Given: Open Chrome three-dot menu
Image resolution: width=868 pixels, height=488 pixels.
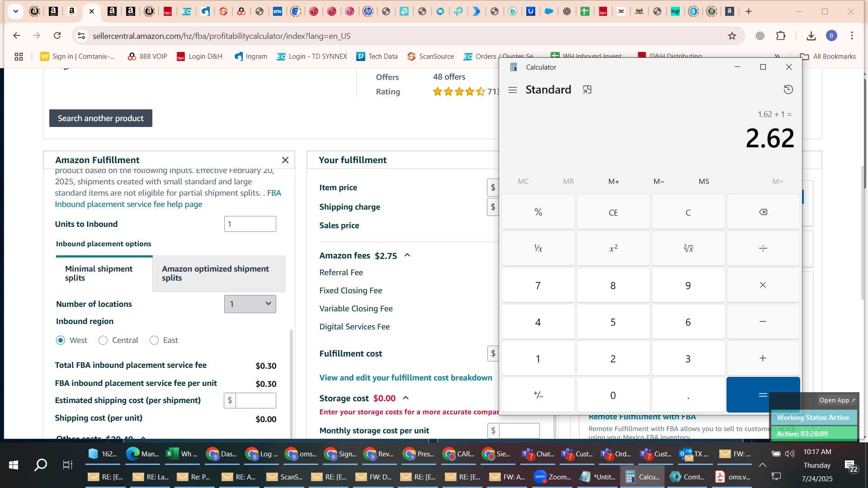Looking at the screenshot, I should pyautogui.click(x=852, y=36).
